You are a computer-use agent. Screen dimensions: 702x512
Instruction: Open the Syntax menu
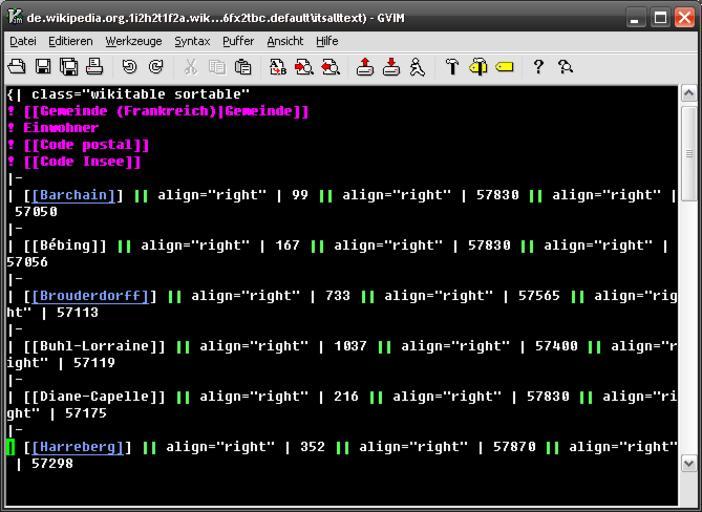pos(192,41)
